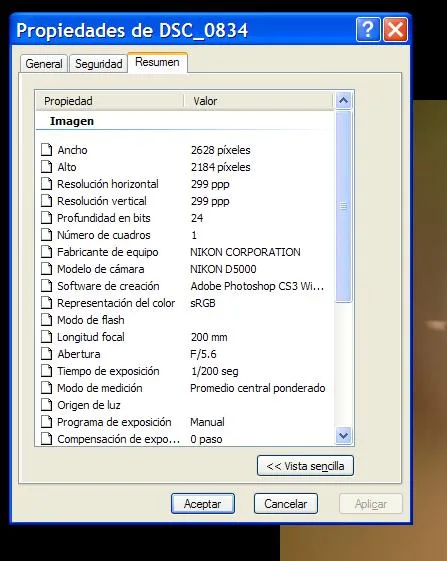Click the icon next to Software de creación

(x=46, y=286)
